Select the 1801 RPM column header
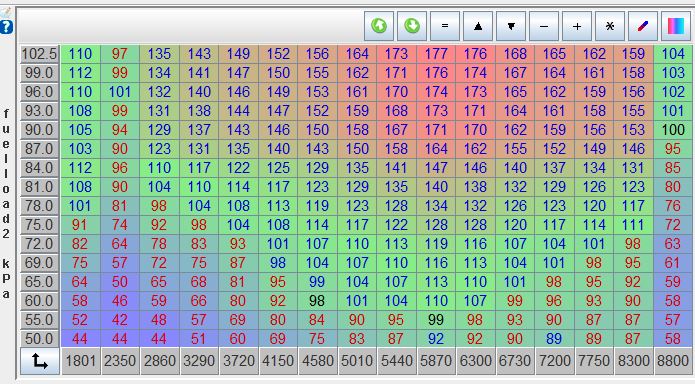This screenshot has width=695, height=384. 81,361
